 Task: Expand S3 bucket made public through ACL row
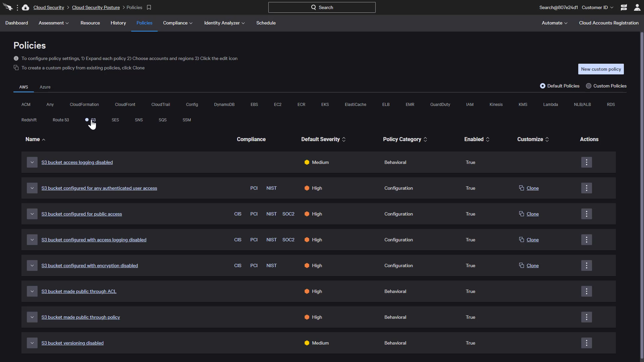[32, 291]
